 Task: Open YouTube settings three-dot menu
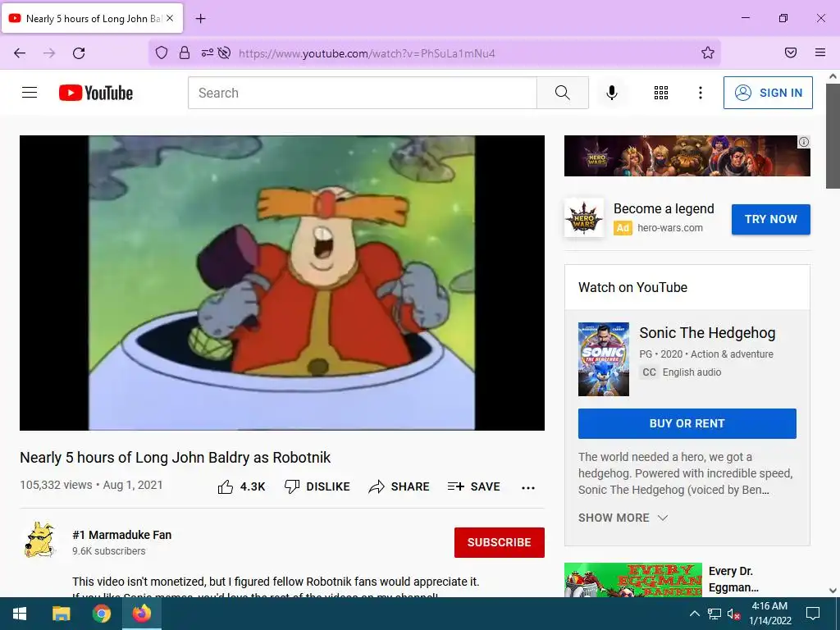[x=701, y=93]
